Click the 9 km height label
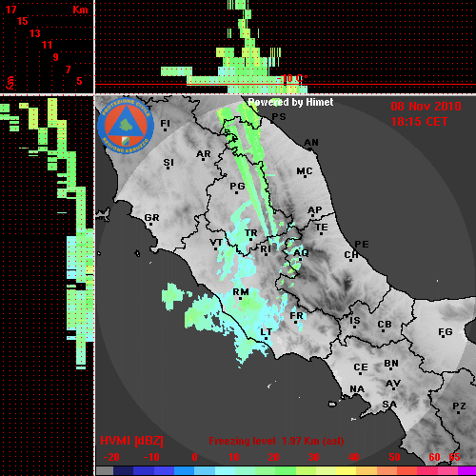Viewport: 476px width, 476px height. click(x=55, y=57)
